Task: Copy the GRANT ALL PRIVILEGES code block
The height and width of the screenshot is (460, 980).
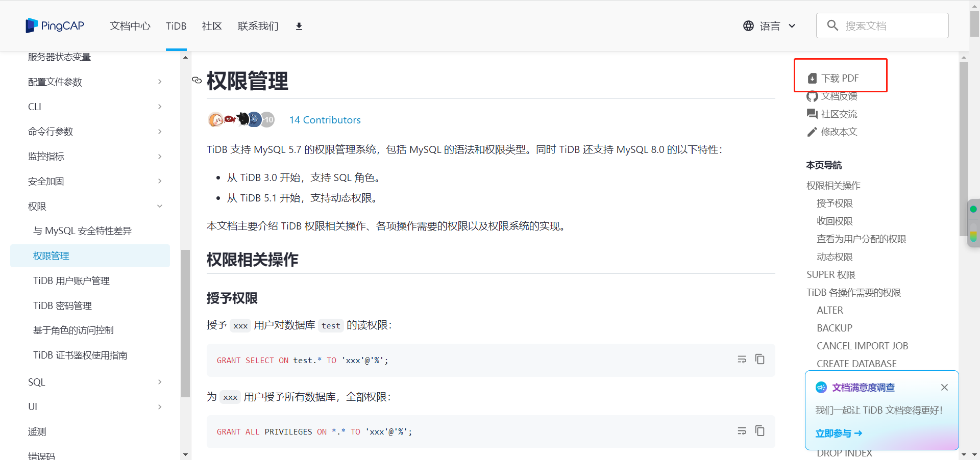Action: point(760,431)
